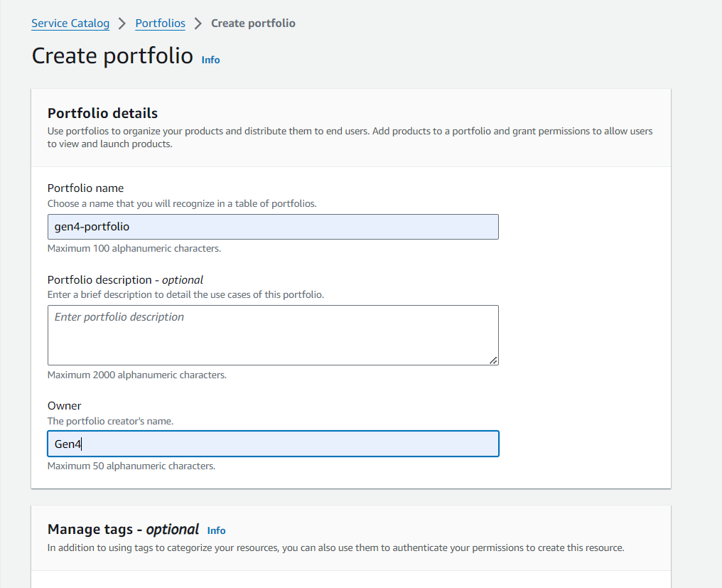The width and height of the screenshot is (722, 588).
Task: Grab the description textarea resize handle
Action: click(x=493, y=360)
